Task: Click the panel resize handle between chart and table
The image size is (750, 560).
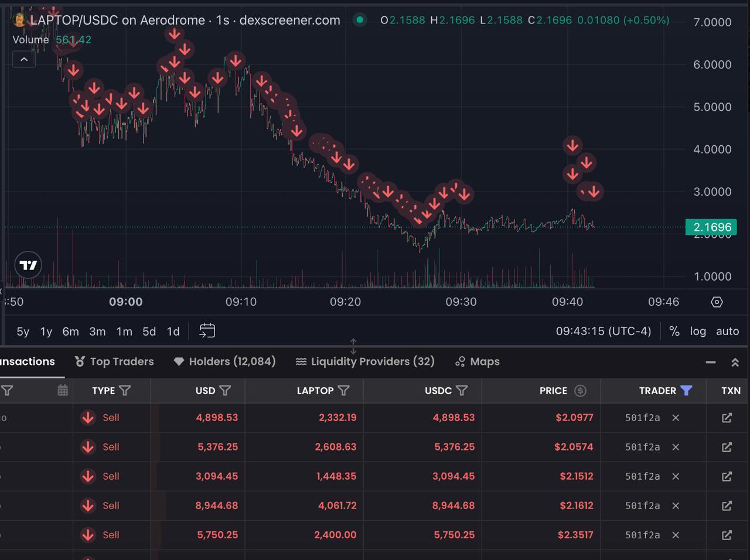Action: (353, 346)
